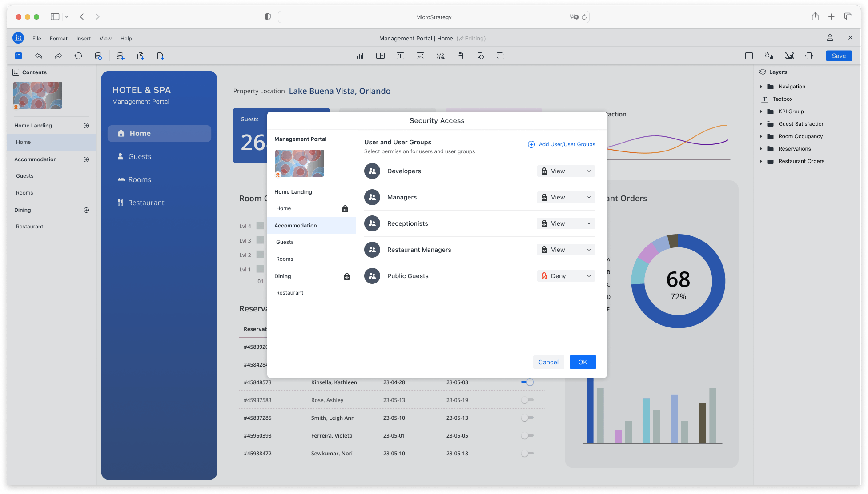868x494 pixels.
Task: Click the refresh icon in toolbar
Action: pos(78,56)
